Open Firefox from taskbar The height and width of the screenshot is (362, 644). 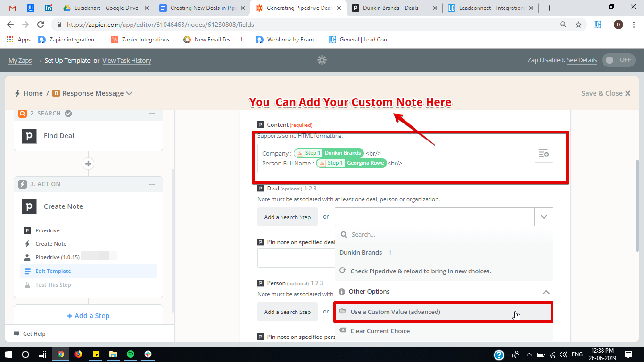tap(78, 354)
